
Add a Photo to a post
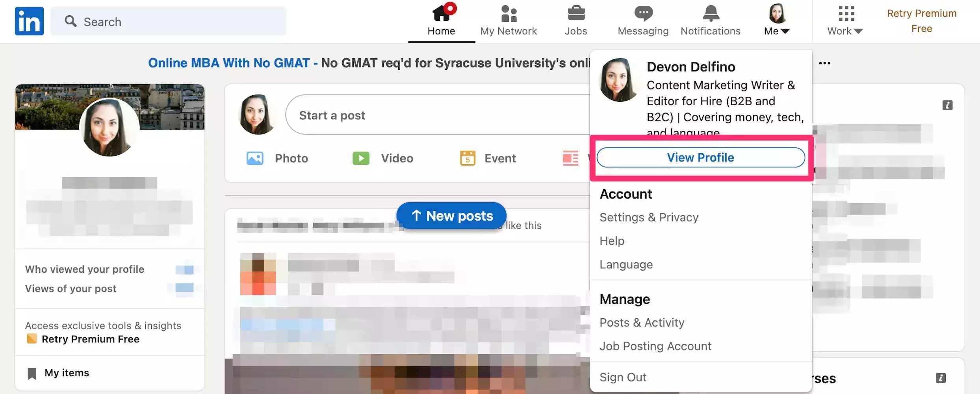click(x=277, y=158)
